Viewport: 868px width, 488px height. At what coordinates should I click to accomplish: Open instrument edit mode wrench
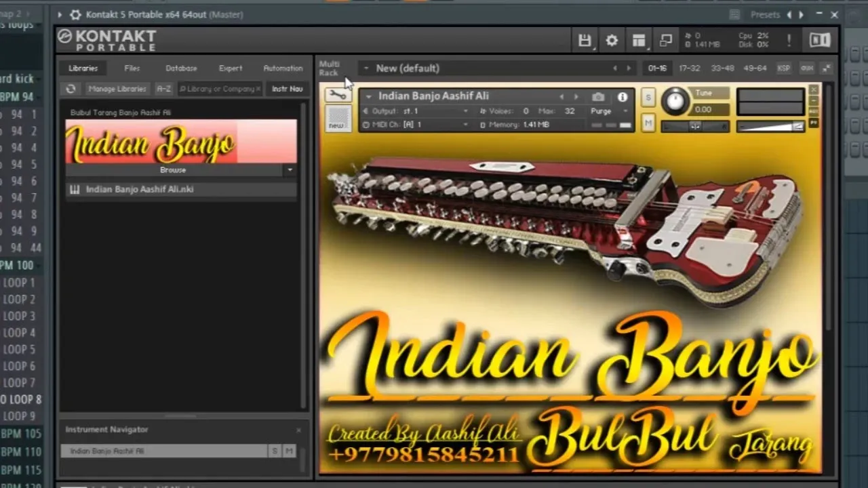[336, 96]
